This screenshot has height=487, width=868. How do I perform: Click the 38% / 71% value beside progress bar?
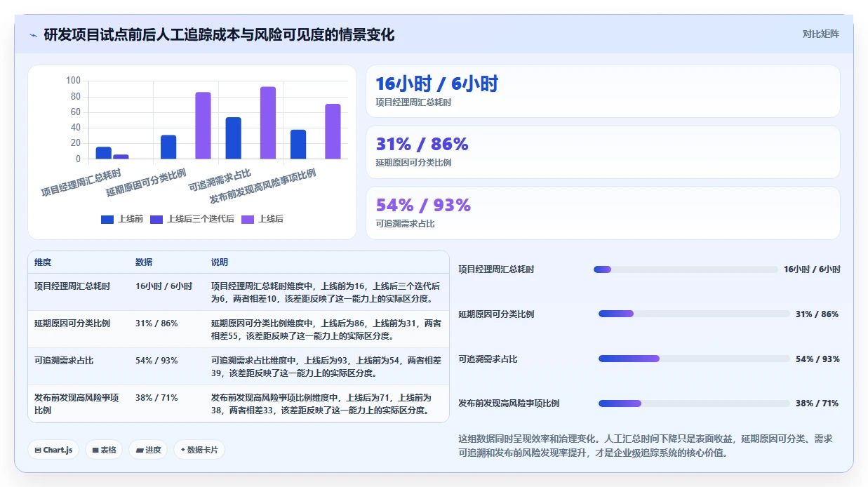click(817, 403)
